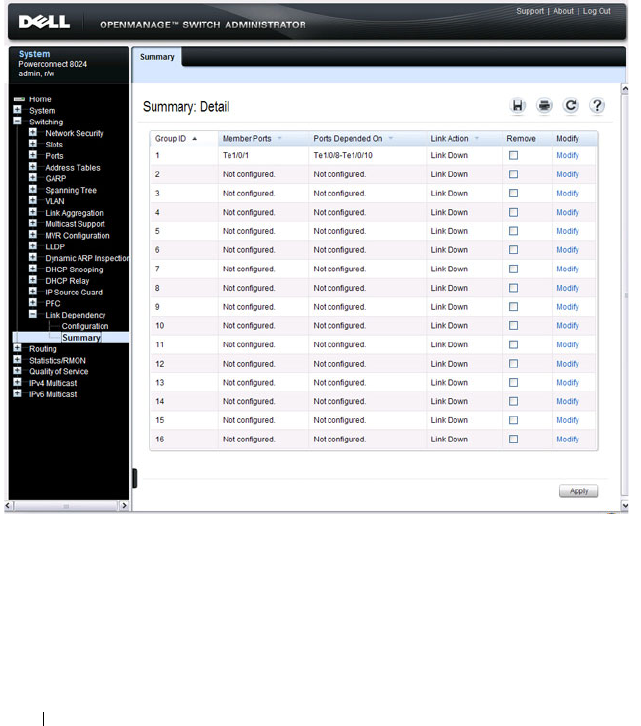This screenshot has height=726, width=641.
Task: Click navigation pane scroll left arrow
Action: coord(8,506)
